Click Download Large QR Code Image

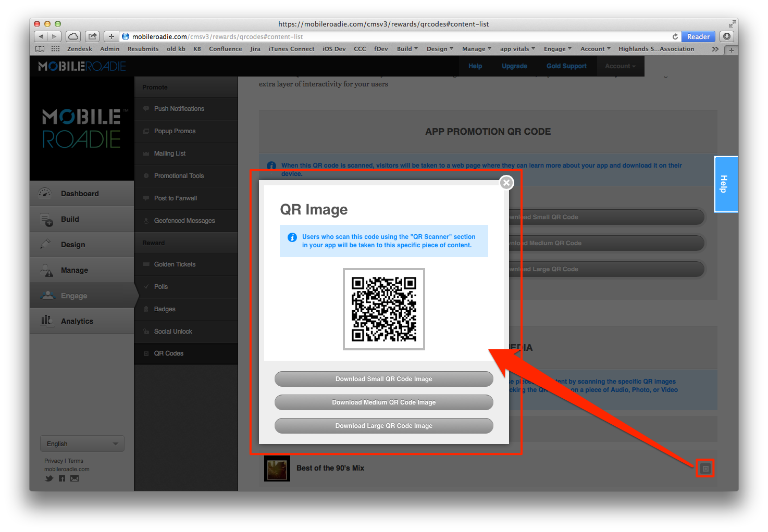pos(383,426)
